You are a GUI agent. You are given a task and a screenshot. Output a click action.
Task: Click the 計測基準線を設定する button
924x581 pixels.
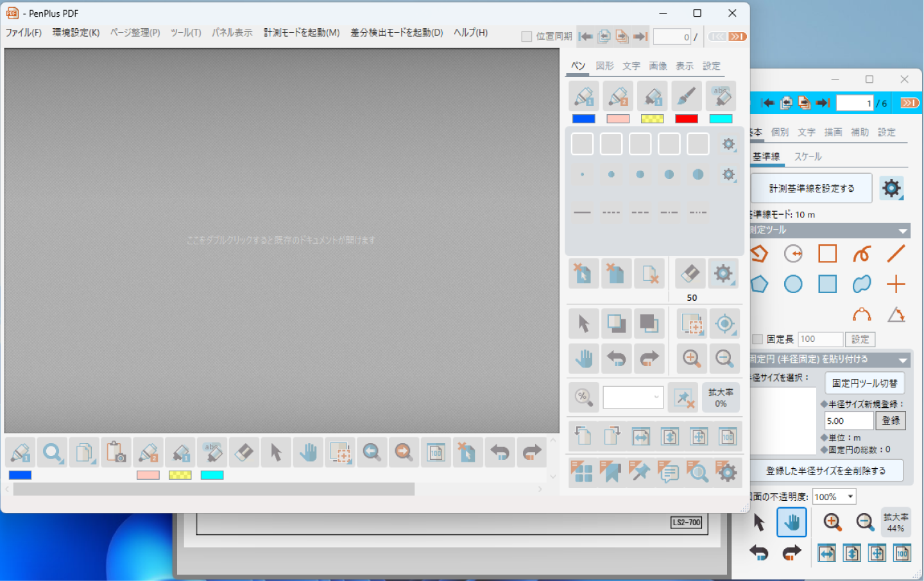[x=811, y=189]
